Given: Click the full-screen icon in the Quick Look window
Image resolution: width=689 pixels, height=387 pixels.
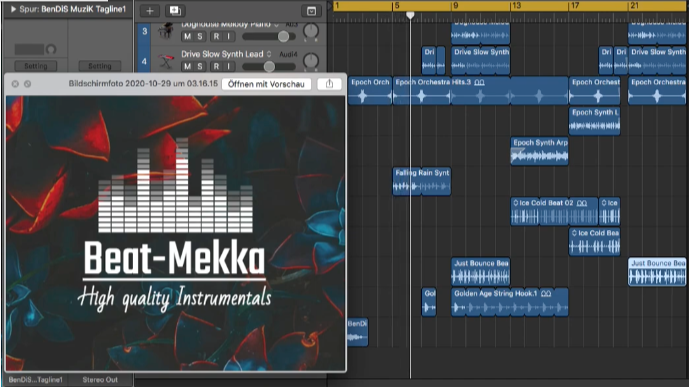Looking at the screenshot, I should point(27,84).
